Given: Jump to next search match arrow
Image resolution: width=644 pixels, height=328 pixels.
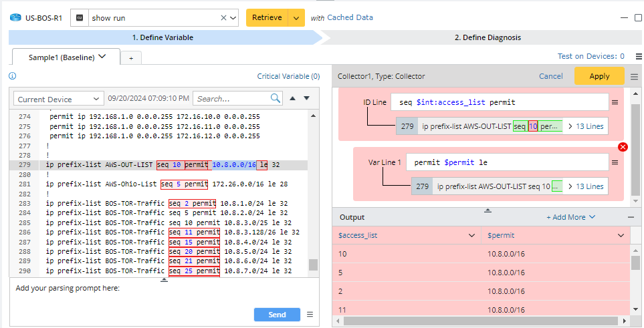Looking at the screenshot, I should 307,98.
